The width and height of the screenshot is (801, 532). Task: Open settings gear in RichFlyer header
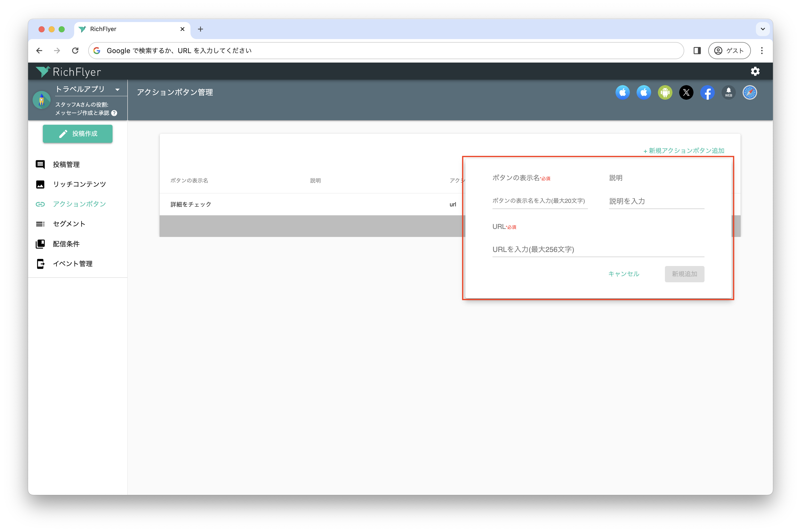[755, 71]
